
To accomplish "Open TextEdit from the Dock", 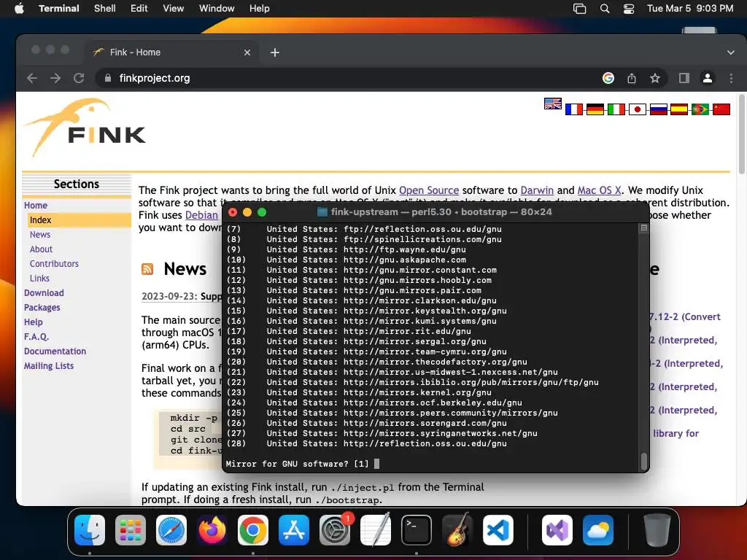I will [x=376, y=530].
